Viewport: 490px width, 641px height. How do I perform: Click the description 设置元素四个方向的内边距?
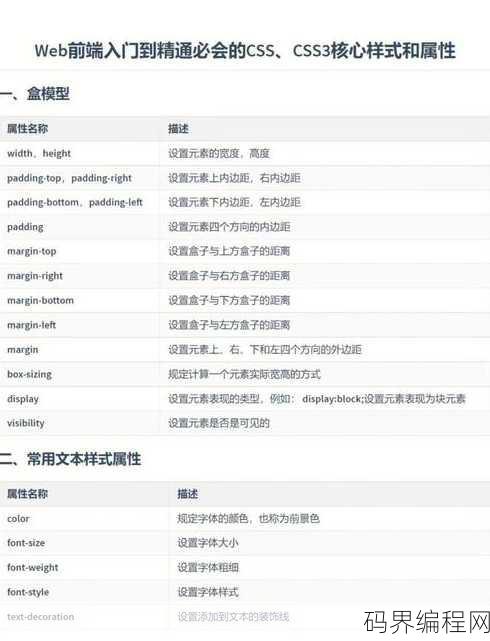click(x=229, y=227)
